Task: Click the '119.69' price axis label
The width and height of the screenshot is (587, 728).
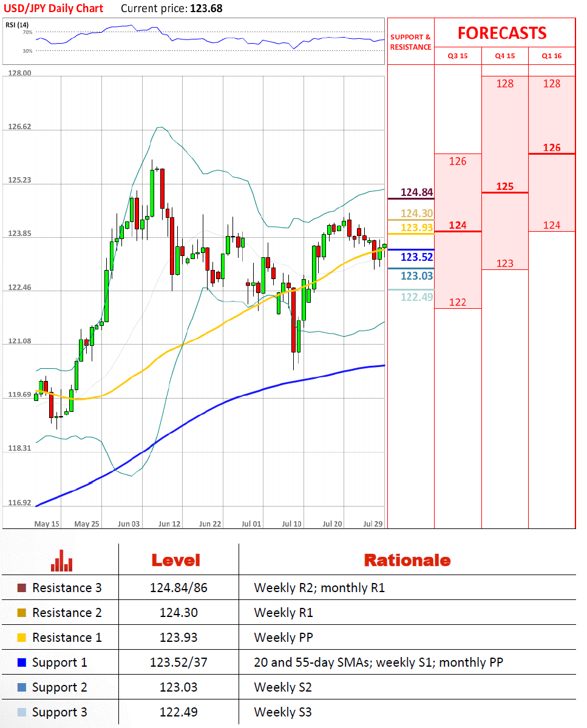Action: 19,394
